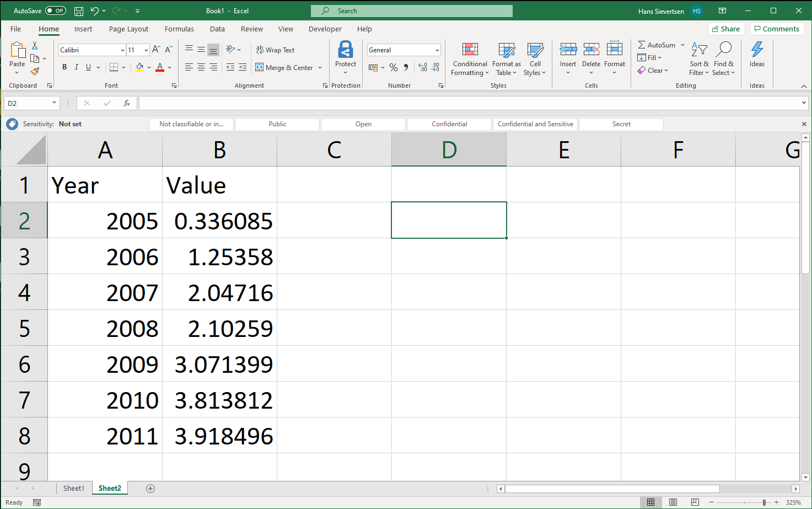Open Cell Styles gallery
Image resolution: width=812 pixels, height=509 pixels.
[x=535, y=59]
